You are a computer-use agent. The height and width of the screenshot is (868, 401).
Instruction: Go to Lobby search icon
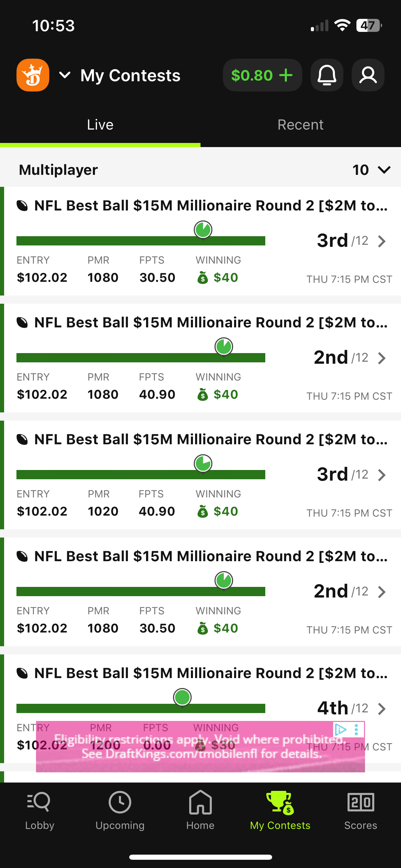[x=39, y=802]
